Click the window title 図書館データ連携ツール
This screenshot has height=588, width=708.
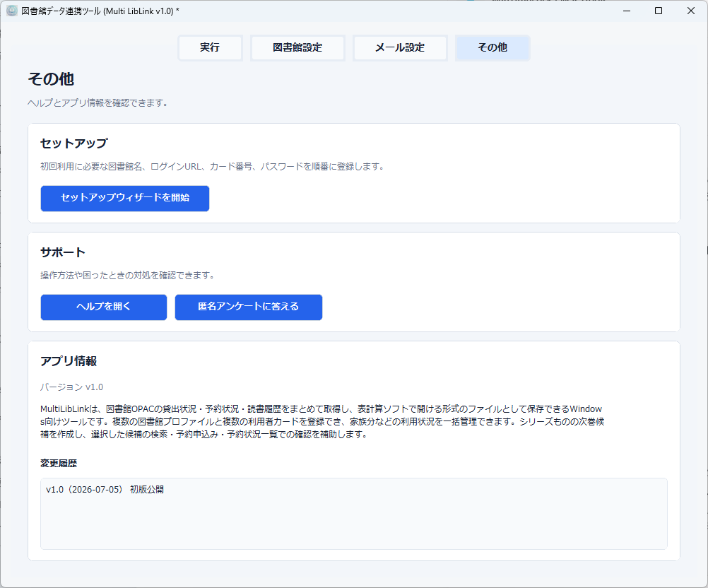100,11
